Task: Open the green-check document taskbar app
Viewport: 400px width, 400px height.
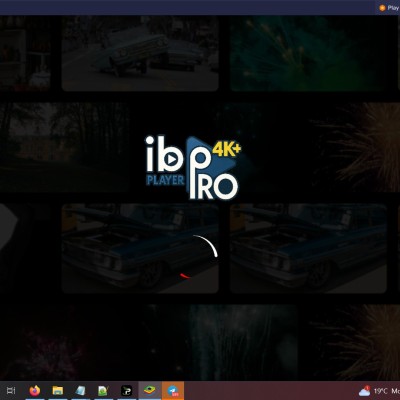Action: (x=103, y=391)
